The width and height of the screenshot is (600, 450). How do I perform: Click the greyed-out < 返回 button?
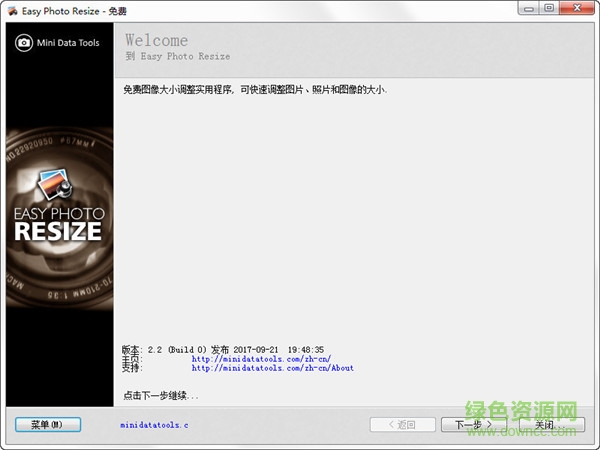coord(402,425)
